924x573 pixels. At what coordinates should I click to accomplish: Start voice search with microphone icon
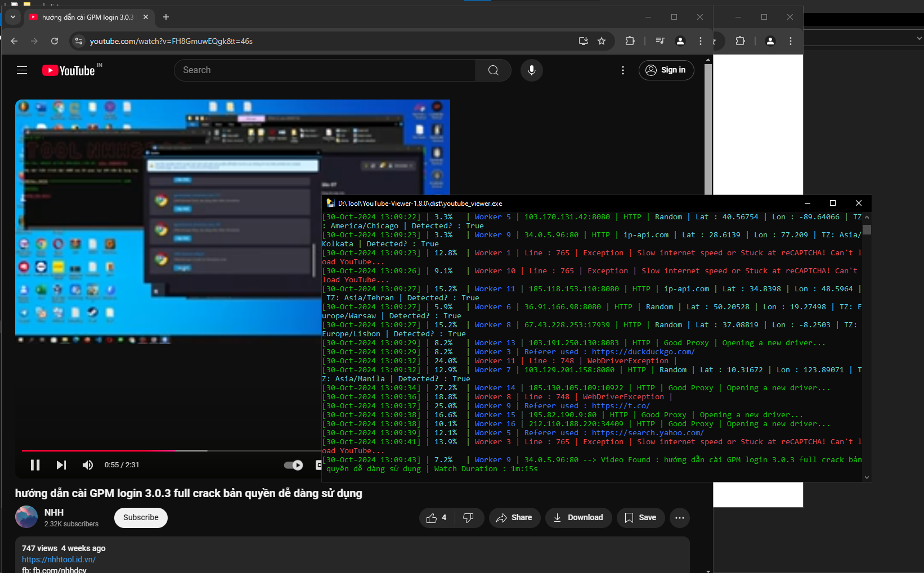click(531, 70)
